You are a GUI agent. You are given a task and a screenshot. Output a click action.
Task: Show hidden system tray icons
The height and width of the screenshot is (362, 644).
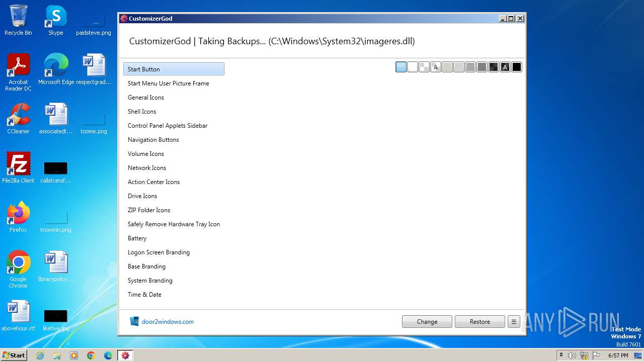pyautogui.click(x=561, y=355)
